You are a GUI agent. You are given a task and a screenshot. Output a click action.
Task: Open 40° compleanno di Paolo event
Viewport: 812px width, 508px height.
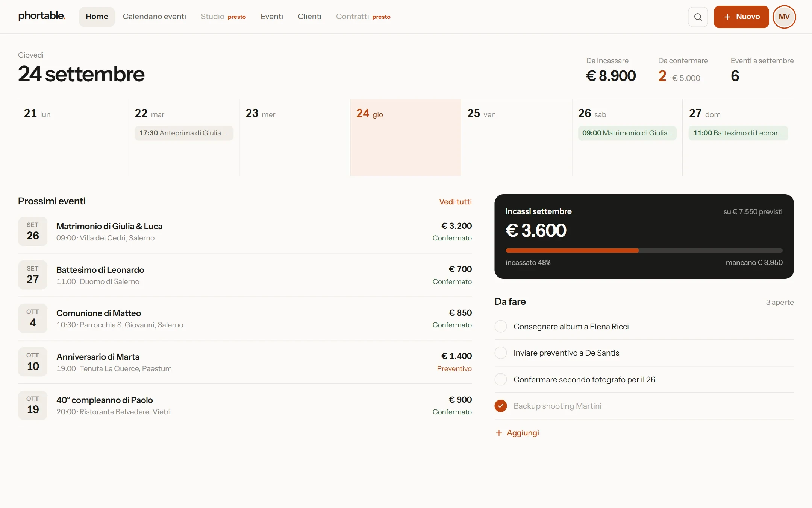pos(245,405)
